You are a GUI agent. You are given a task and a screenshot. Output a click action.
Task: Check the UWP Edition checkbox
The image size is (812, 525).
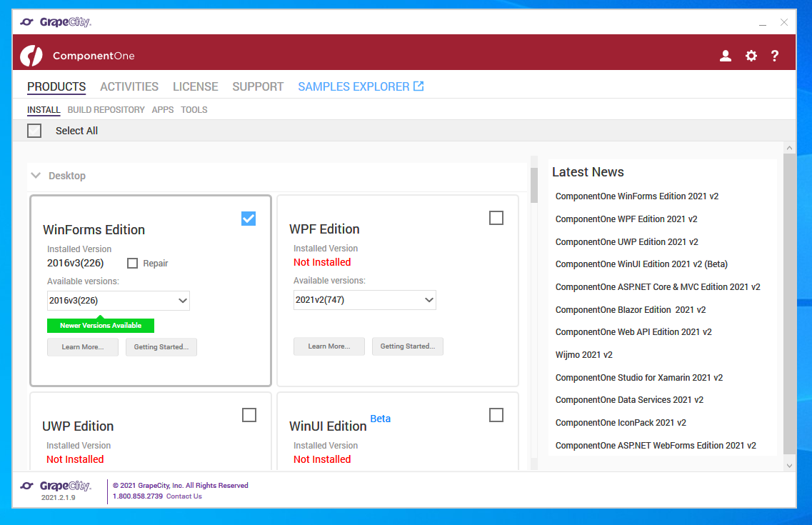point(249,415)
